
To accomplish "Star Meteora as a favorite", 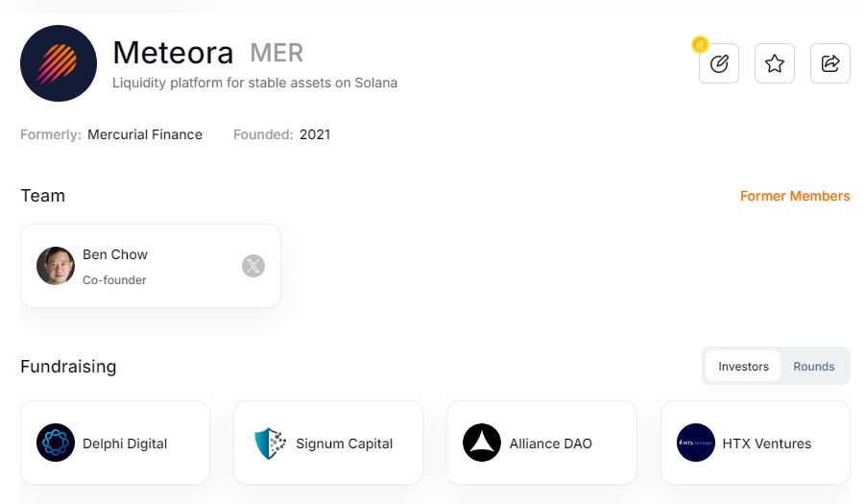I will (775, 63).
